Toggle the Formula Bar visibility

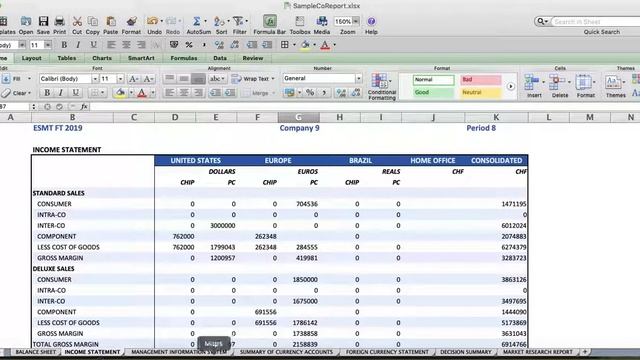[269, 21]
